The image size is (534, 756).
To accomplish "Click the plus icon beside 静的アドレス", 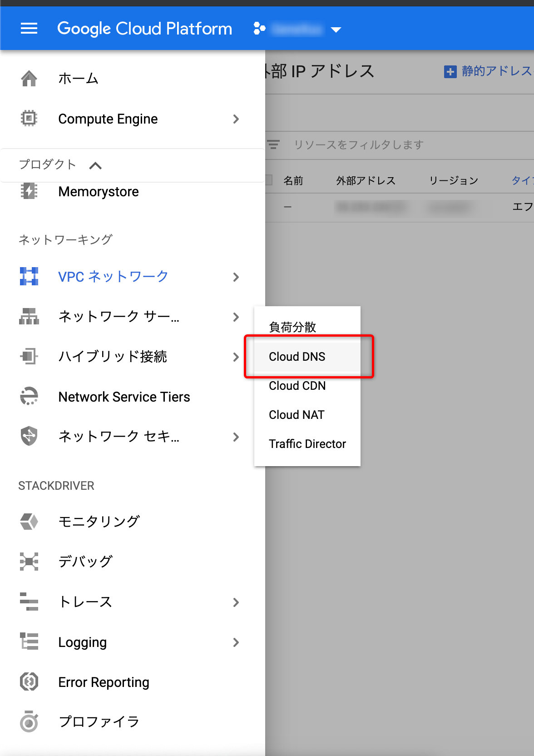I will (x=450, y=71).
